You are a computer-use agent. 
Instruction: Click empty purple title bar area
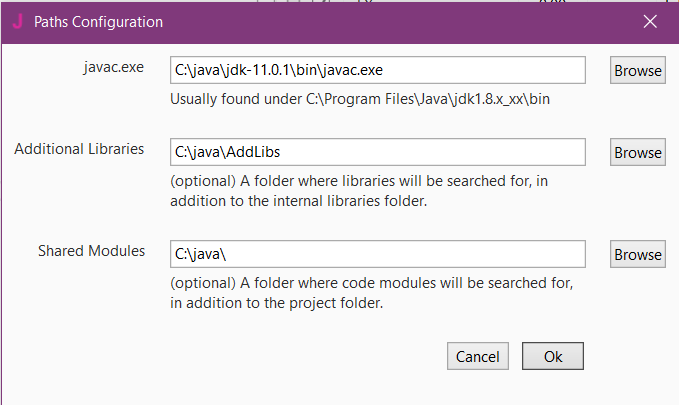pyautogui.click(x=400, y=21)
